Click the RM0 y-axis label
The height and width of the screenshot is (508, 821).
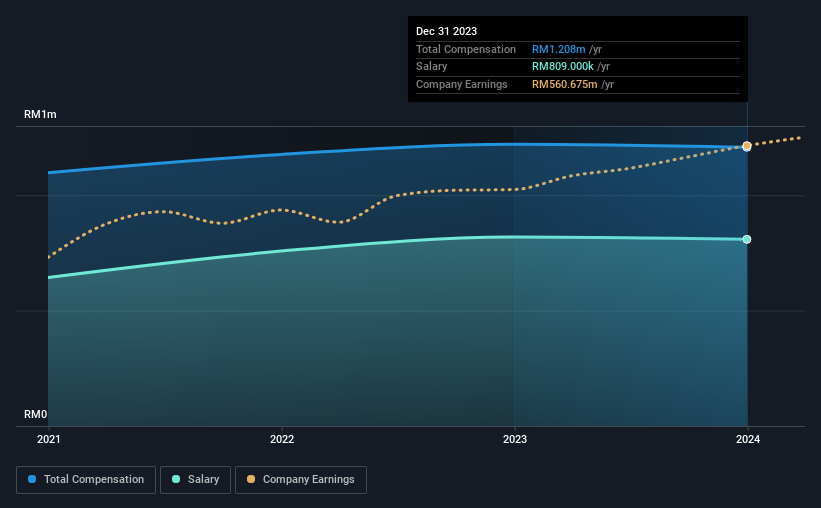(36, 414)
